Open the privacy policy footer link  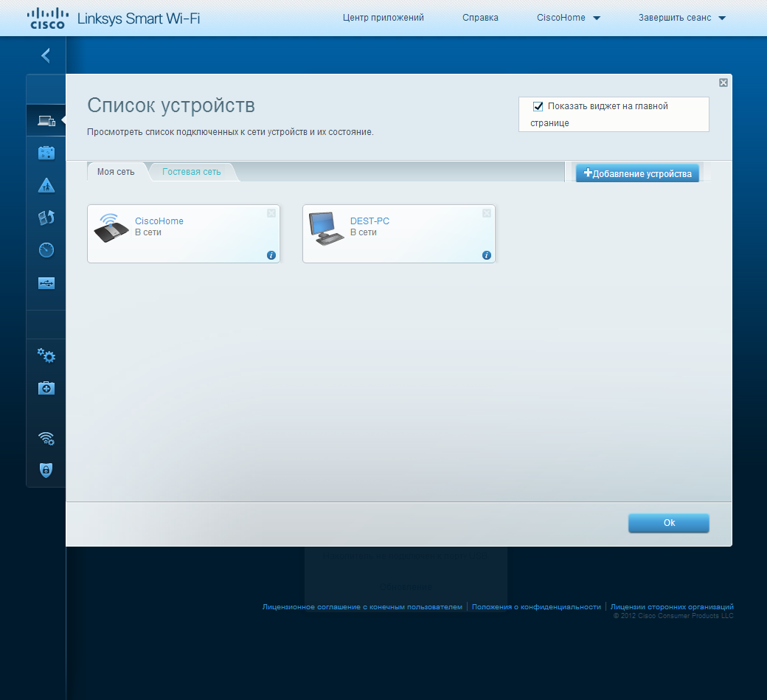(536, 606)
